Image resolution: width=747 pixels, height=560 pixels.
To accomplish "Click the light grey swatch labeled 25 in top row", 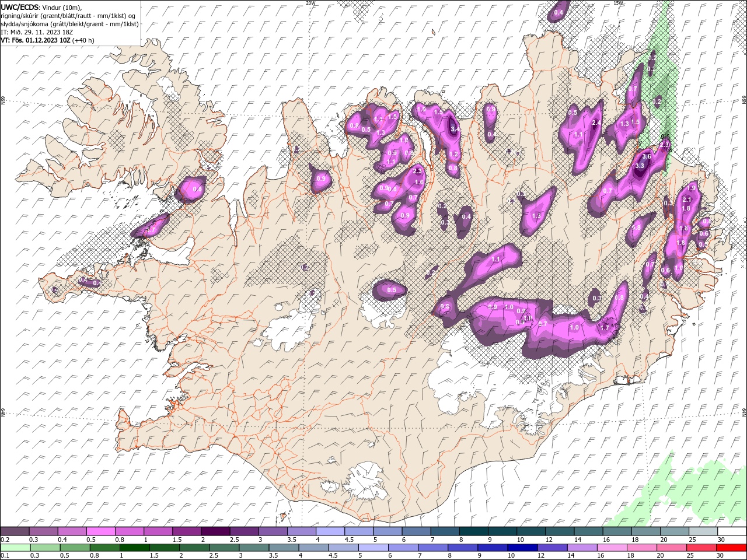I will [x=703, y=531].
